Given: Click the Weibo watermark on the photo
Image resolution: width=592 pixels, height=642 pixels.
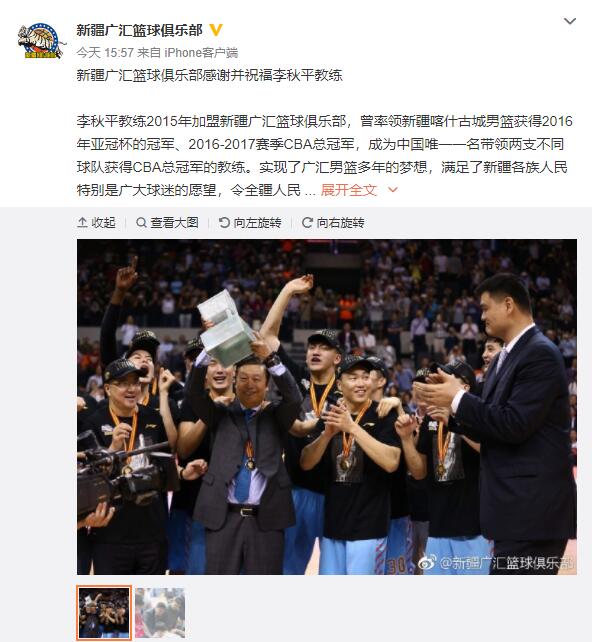Looking at the screenshot, I should tap(496, 563).
